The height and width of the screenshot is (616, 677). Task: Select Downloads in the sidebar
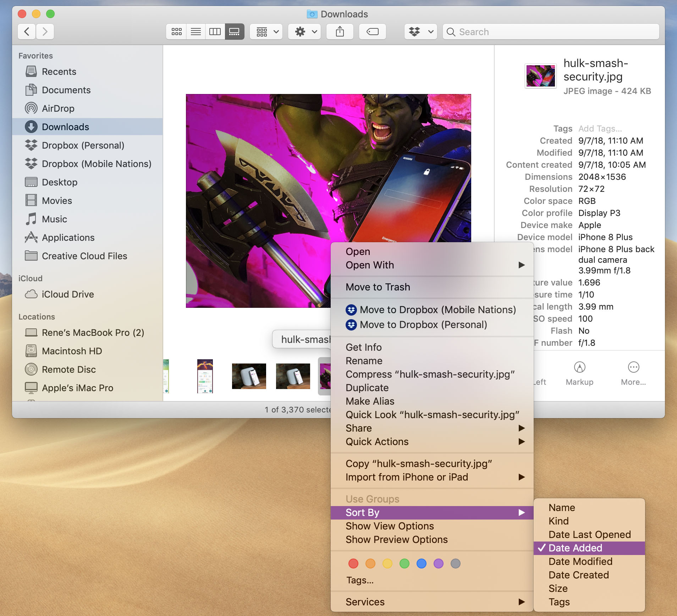coord(87,127)
